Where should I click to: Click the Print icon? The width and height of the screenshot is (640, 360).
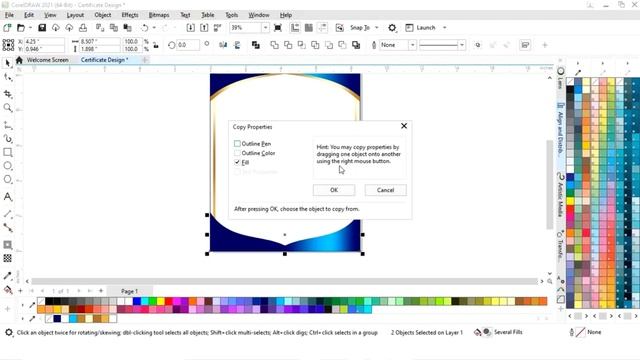83,28
